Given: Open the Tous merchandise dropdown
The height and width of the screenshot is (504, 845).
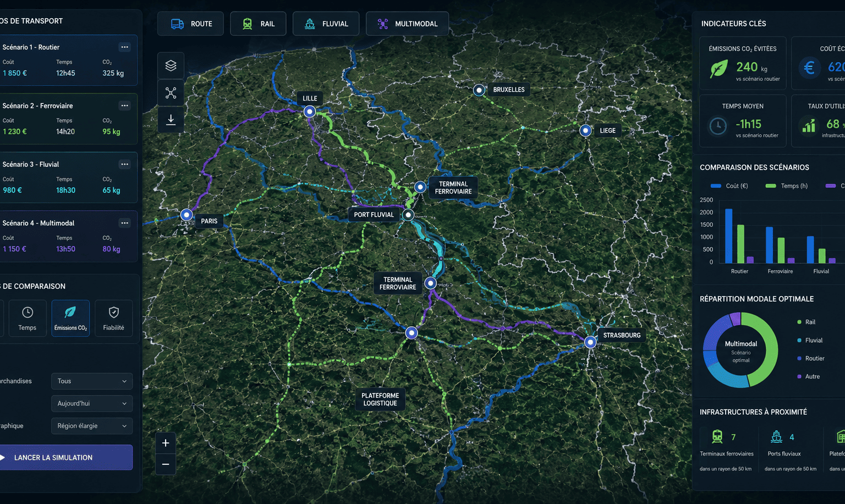Looking at the screenshot, I should point(92,381).
